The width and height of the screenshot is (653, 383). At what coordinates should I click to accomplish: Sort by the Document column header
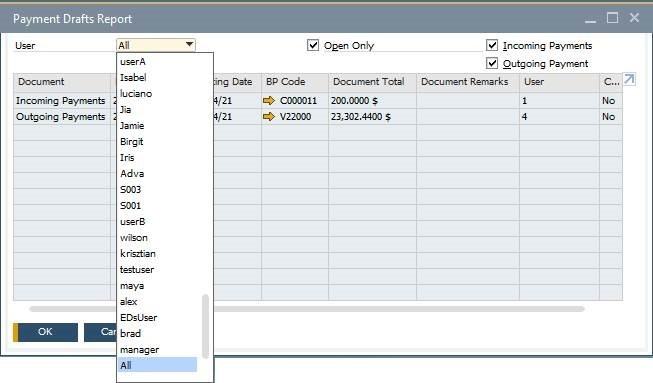click(62, 82)
